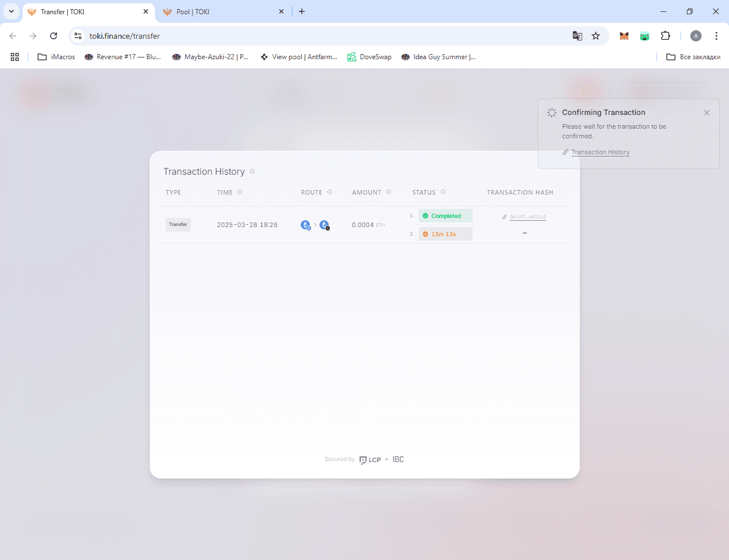Open the Chrome profile avatar
The height and width of the screenshot is (560, 729).
(696, 36)
